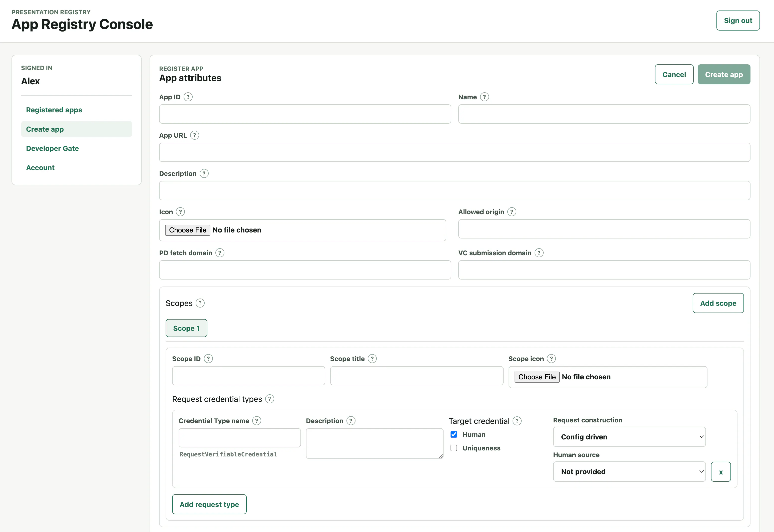Click the App Registry Console heading
Viewport: 774px width, 532px height.
(82, 24)
